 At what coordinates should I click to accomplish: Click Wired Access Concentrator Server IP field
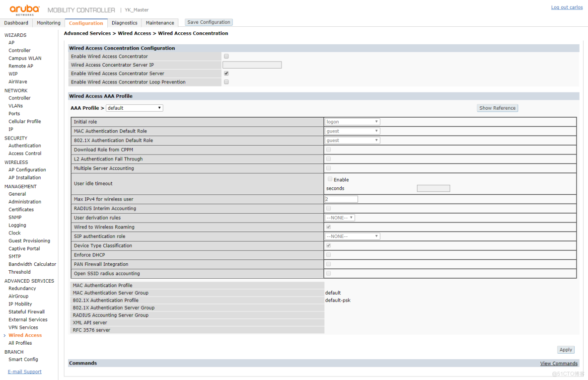252,65
